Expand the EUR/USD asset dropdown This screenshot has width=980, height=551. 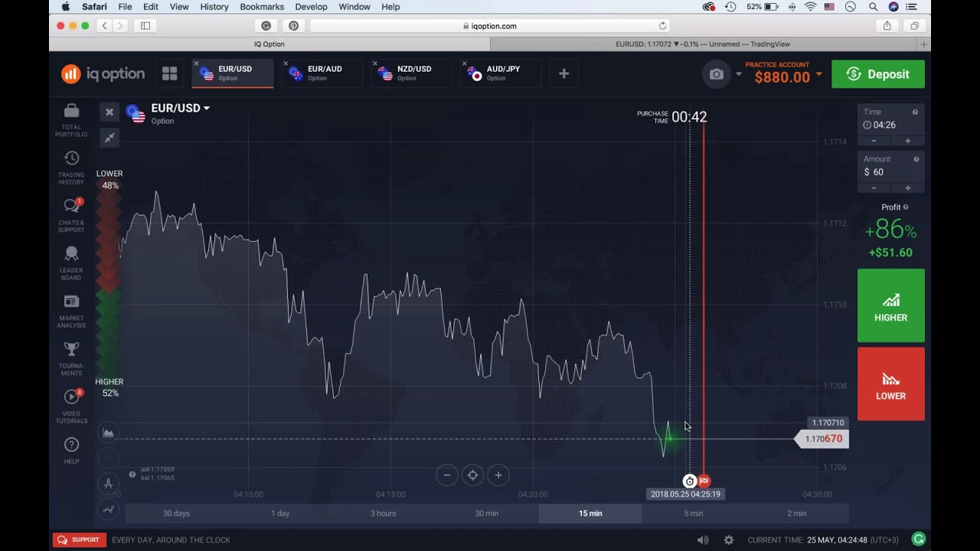[181, 108]
